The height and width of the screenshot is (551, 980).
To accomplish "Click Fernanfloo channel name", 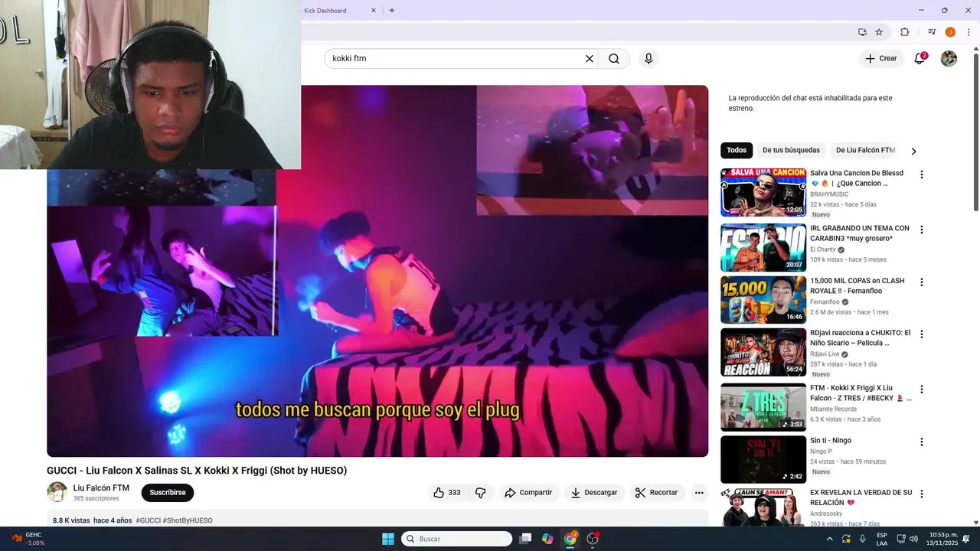I will pos(825,302).
